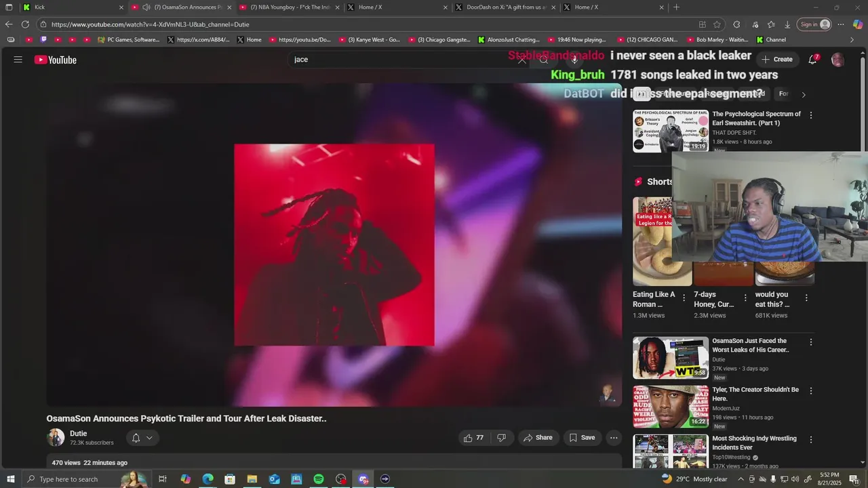The height and width of the screenshot is (488, 868).
Task: Show hidden system tray icons
Action: click(x=741, y=479)
